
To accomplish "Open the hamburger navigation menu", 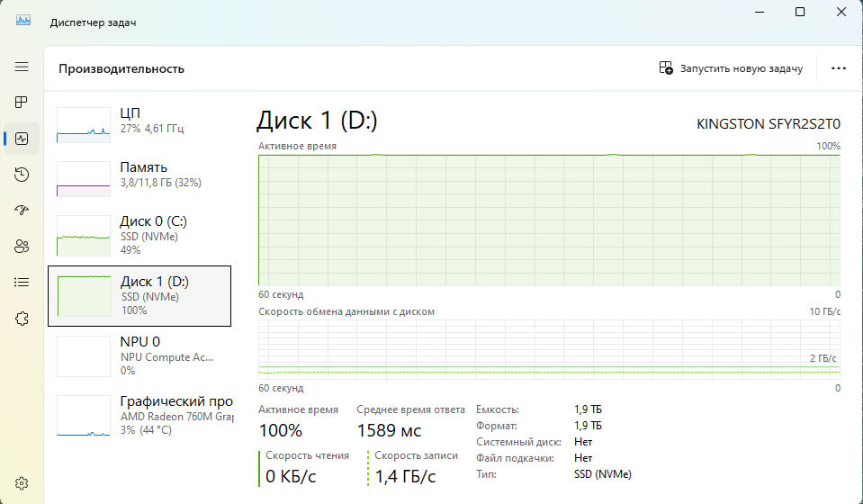I will 22,67.
